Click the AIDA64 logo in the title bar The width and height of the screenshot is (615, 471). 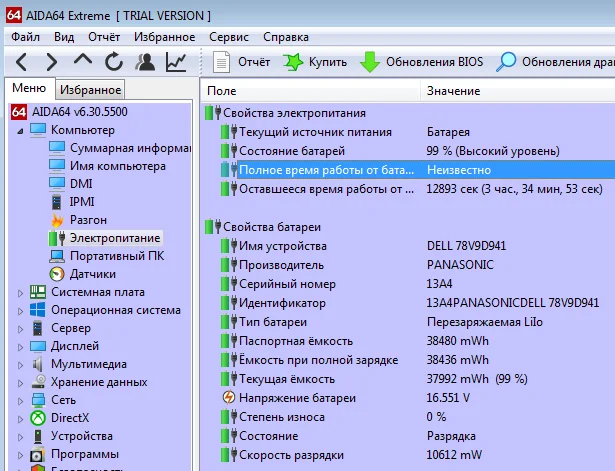[x=14, y=15]
